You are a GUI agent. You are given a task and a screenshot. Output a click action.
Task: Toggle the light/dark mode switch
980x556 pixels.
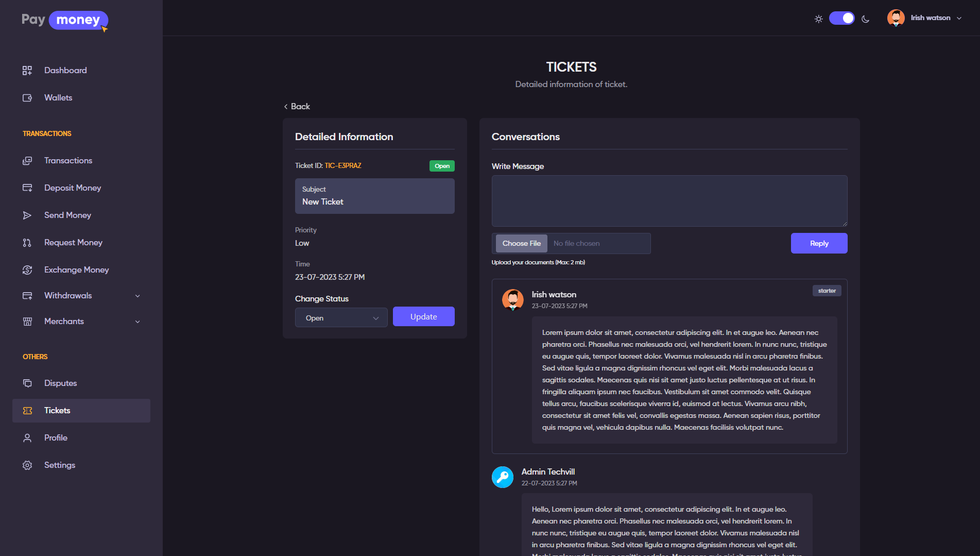click(x=841, y=18)
